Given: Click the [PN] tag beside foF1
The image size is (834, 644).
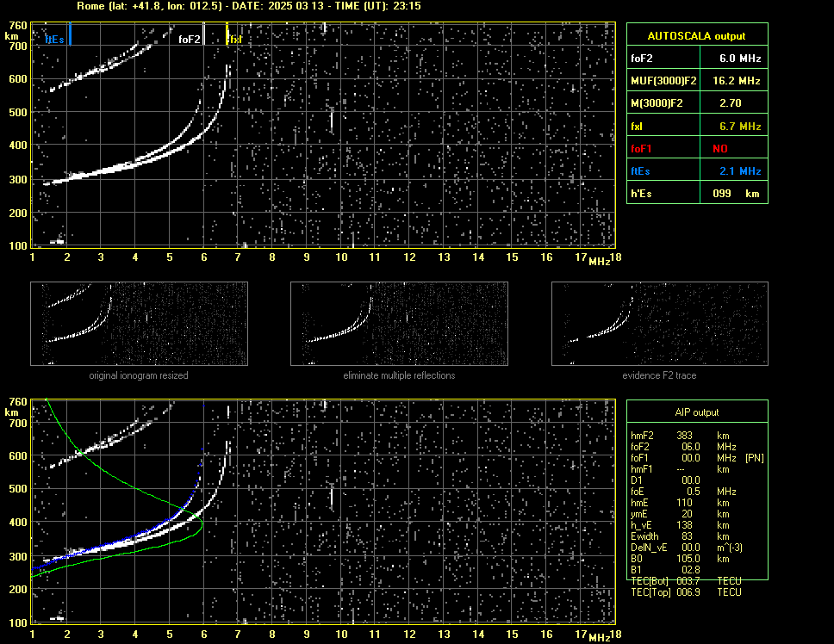Looking at the screenshot, I should pyautogui.click(x=754, y=458).
